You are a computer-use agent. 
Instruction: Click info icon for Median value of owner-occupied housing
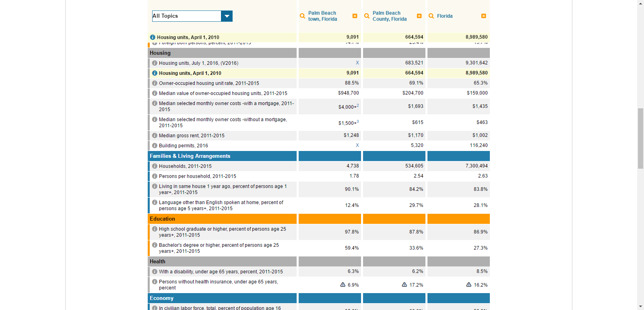click(155, 93)
